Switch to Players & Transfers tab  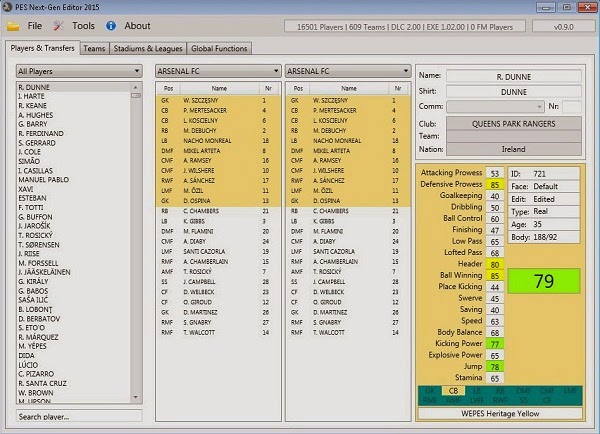click(42, 48)
